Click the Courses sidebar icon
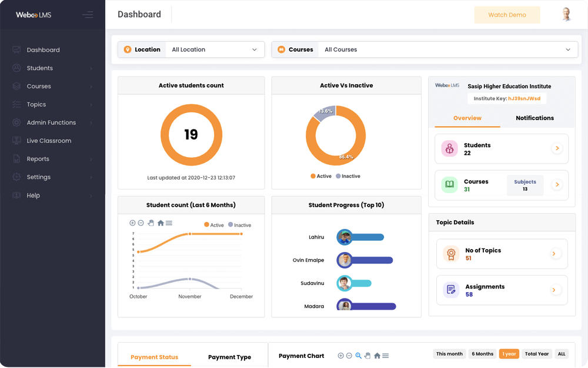Image resolution: width=588 pixels, height=368 pixels. pyautogui.click(x=16, y=86)
